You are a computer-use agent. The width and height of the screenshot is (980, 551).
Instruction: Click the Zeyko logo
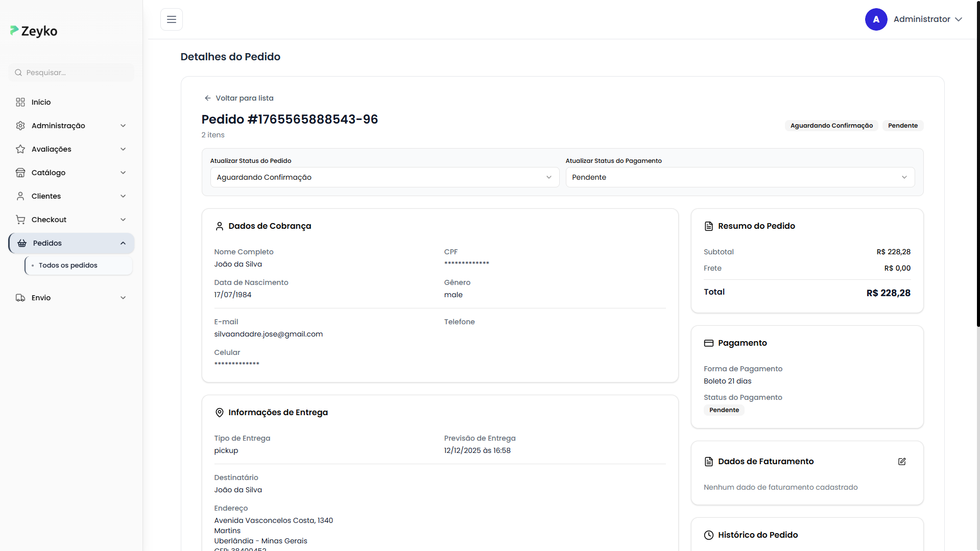[34, 31]
